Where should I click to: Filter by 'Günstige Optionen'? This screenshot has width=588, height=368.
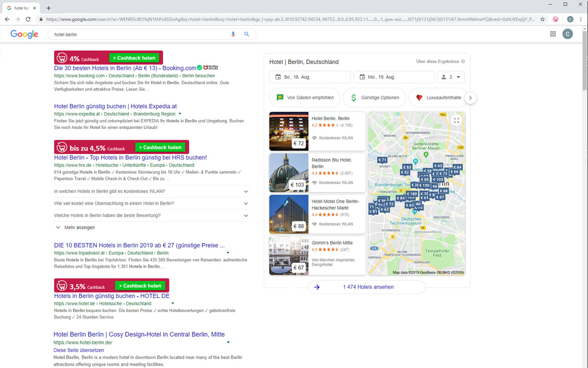(x=374, y=98)
